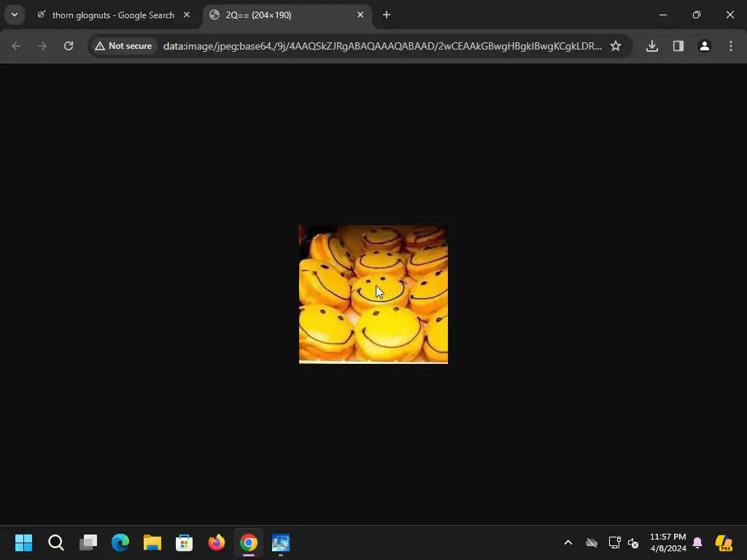Open File Explorer from the taskbar
Image resolution: width=747 pixels, height=560 pixels.
(x=152, y=542)
